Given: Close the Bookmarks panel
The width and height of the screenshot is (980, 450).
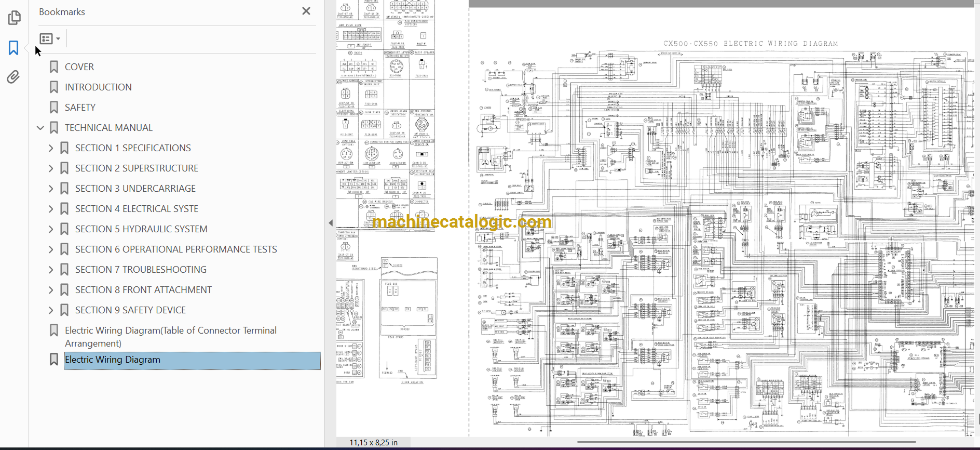Looking at the screenshot, I should click(306, 11).
